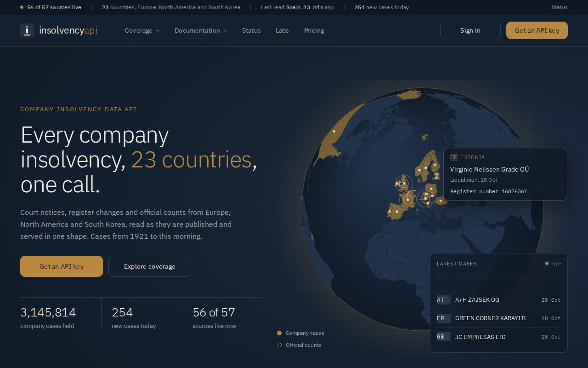Click 'Last read Spain, 23 min ago'

tap(297, 7)
